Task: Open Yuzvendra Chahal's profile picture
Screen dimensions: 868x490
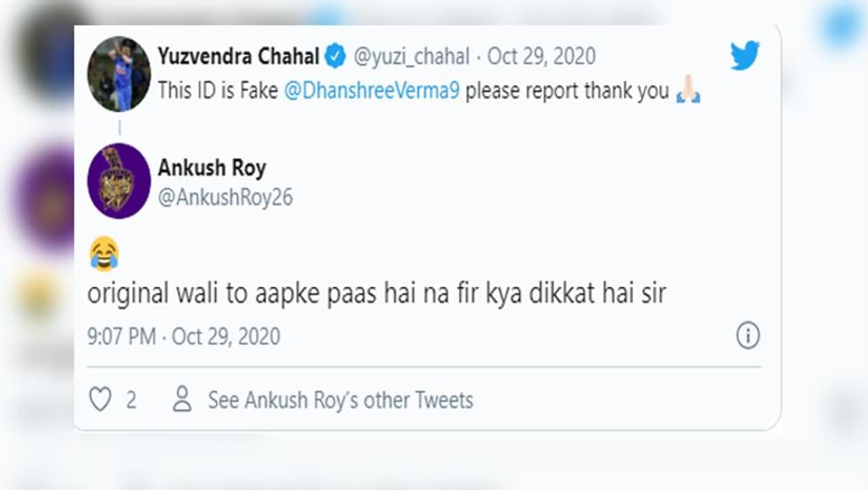Action: [x=119, y=74]
